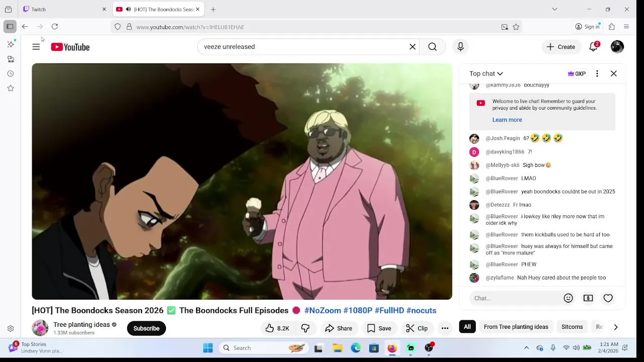The height and width of the screenshot is (362, 644).
Task: Select the Boondocks YouTube tab
Action: coord(157,9)
